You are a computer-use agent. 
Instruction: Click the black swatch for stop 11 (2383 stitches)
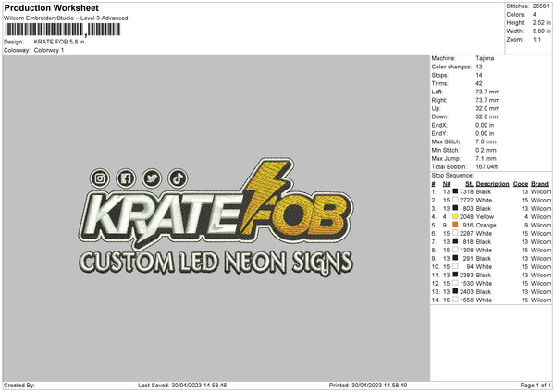[455, 275]
